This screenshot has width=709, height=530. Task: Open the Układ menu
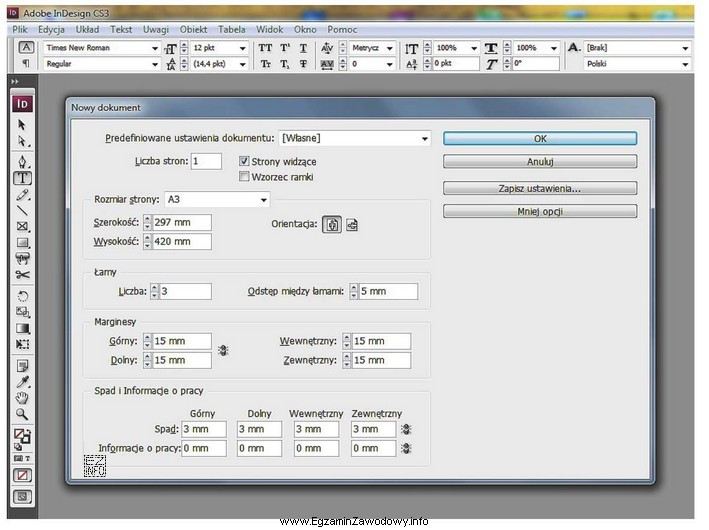tap(87, 30)
